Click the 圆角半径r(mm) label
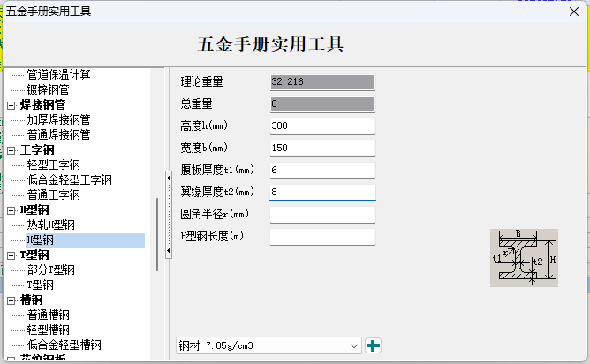This screenshot has width=590, height=364. coord(215,214)
